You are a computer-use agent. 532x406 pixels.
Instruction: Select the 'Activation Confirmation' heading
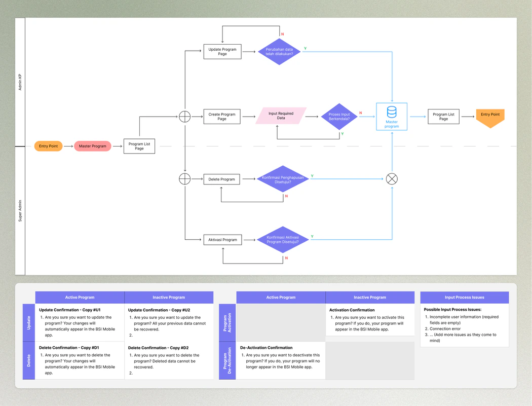pos(352,310)
